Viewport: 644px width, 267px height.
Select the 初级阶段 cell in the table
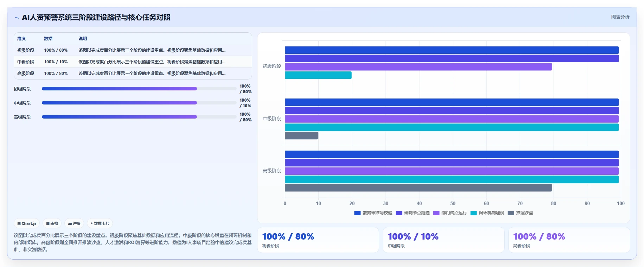click(26, 50)
